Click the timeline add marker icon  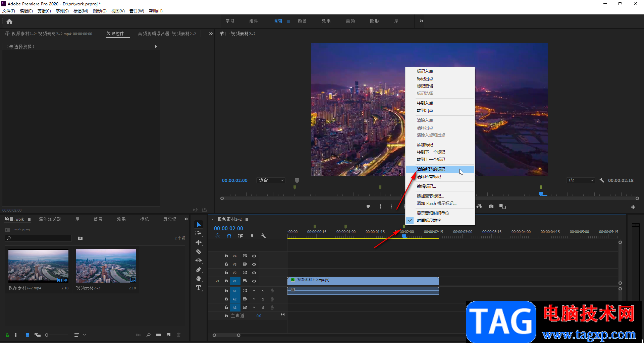pyautogui.click(x=252, y=236)
